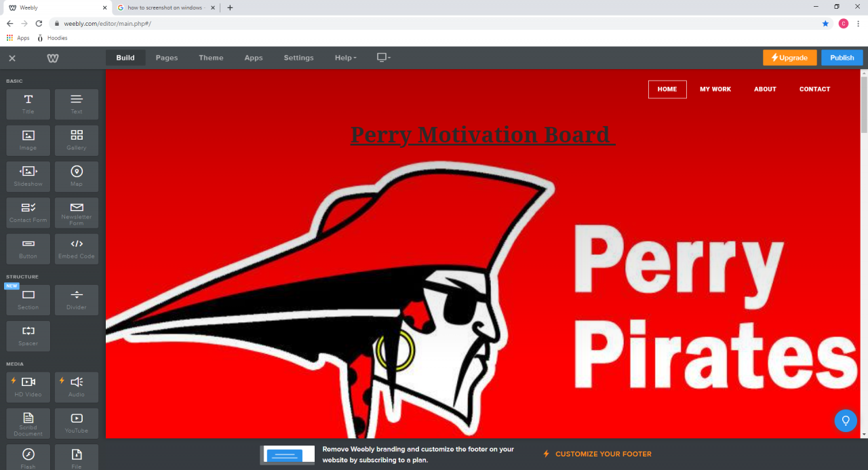This screenshot has width=868, height=470.
Task: Select the Text element
Action: click(77, 104)
